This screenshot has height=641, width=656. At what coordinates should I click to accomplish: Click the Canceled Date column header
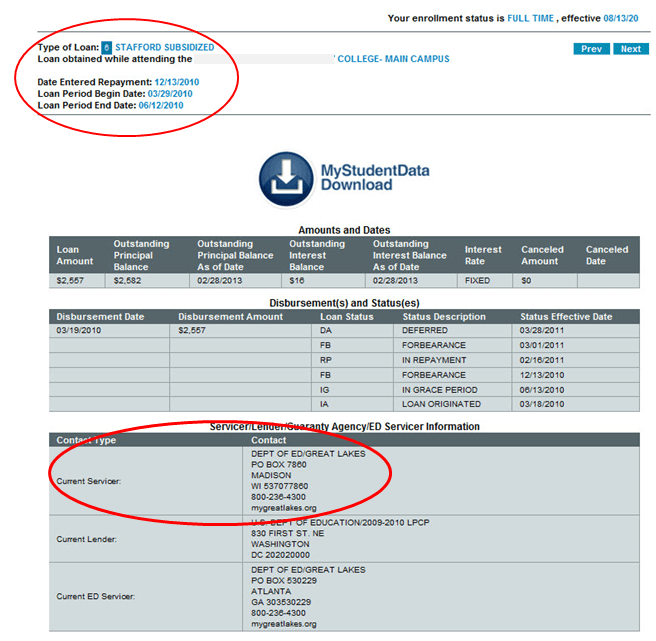pos(607,255)
